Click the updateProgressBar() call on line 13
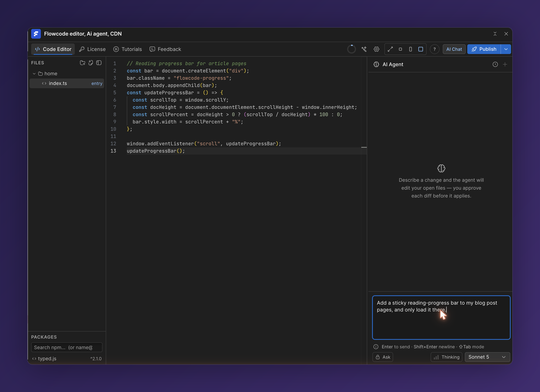Viewport: 540px width, 392px height. point(156,151)
